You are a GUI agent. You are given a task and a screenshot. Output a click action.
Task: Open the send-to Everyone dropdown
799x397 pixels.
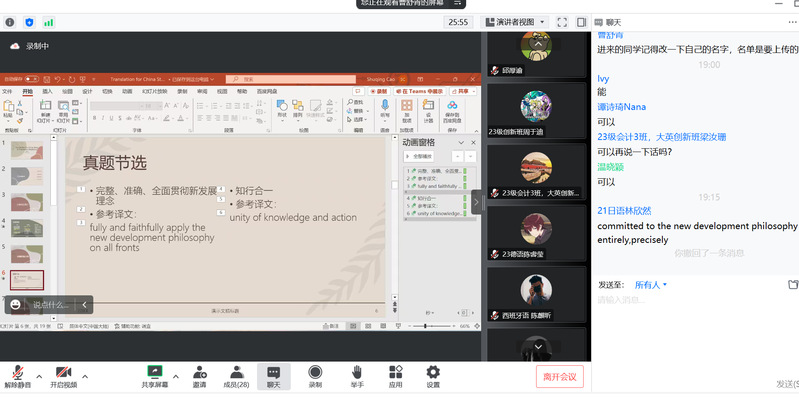pos(651,285)
